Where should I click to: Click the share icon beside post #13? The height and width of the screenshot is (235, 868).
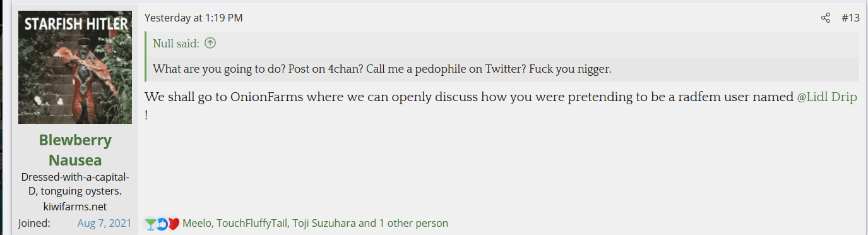coord(826,18)
